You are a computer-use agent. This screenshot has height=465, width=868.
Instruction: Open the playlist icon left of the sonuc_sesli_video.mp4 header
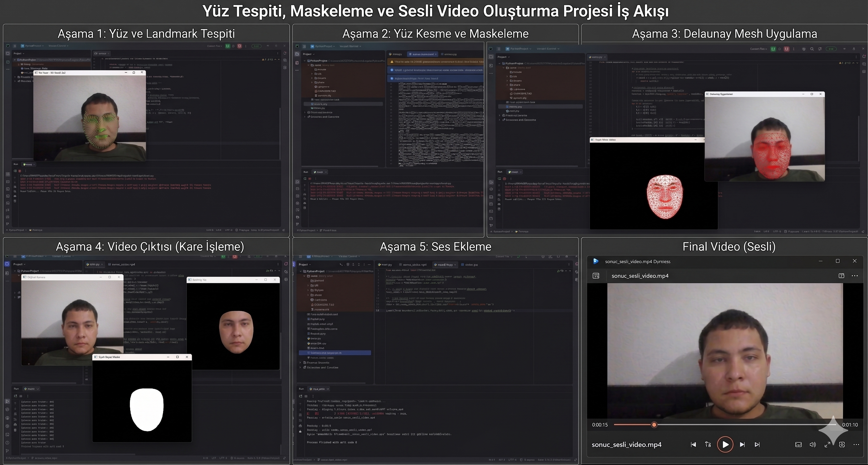click(596, 276)
